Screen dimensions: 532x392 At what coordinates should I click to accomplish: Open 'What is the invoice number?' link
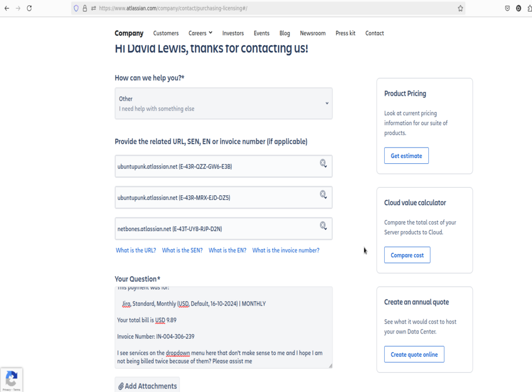click(286, 250)
